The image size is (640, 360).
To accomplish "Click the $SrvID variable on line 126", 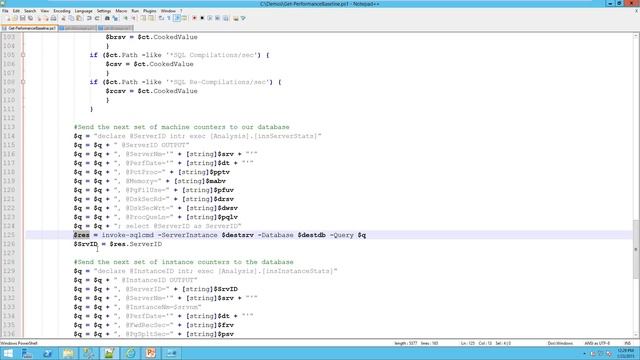I will pyautogui.click(x=86, y=244).
